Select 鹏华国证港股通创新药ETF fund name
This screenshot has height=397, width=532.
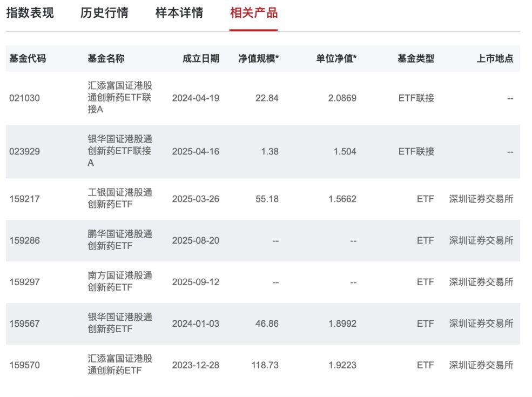click(120, 240)
